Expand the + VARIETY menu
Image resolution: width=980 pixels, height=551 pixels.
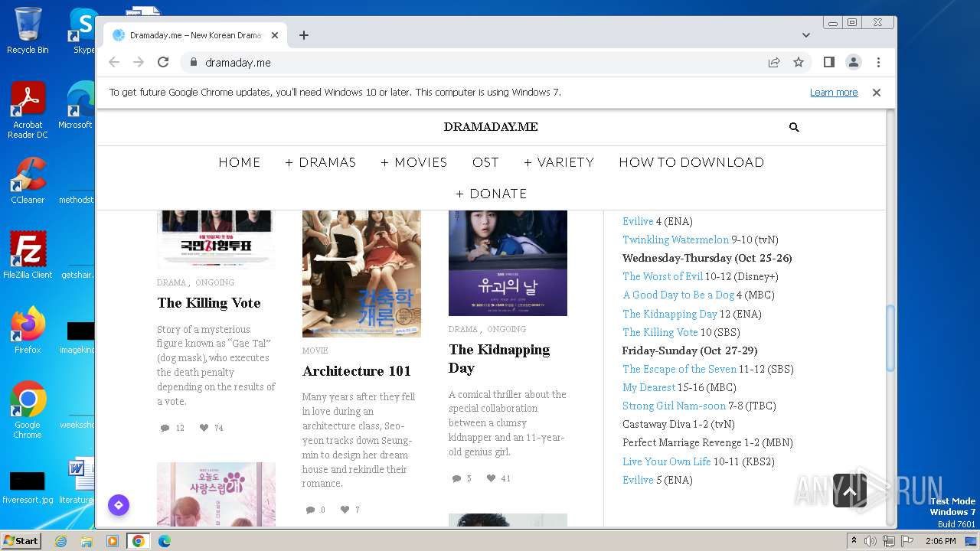click(559, 162)
